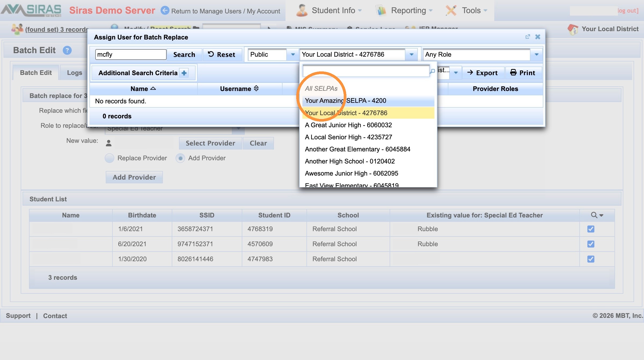Viewport: 644px width, 360px height.
Task: Click the Contact footer link
Action: tap(55, 316)
